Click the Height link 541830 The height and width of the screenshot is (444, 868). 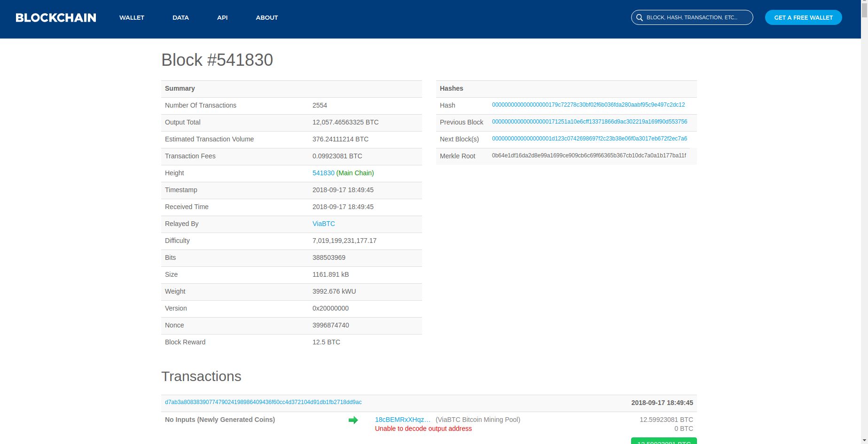pos(323,173)
